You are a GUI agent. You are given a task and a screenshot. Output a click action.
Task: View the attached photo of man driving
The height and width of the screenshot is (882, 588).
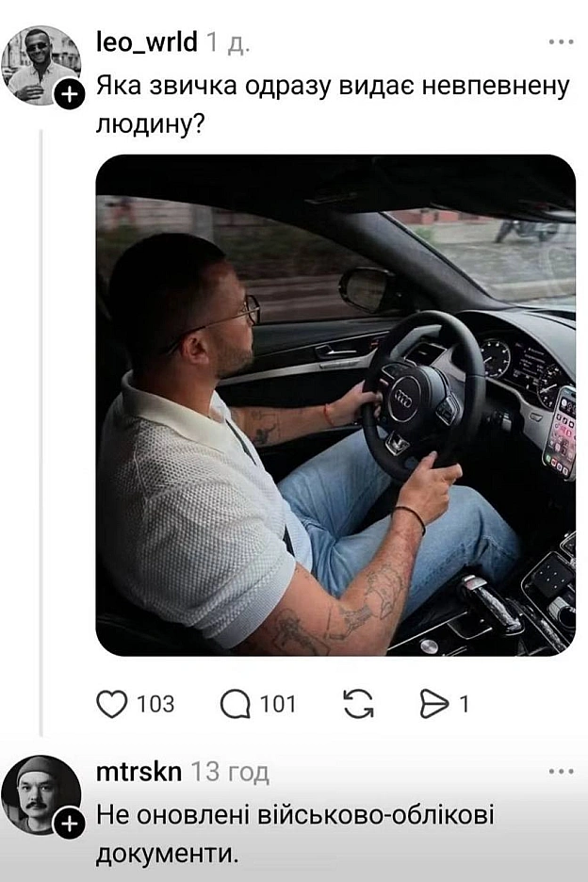(335, 405)
